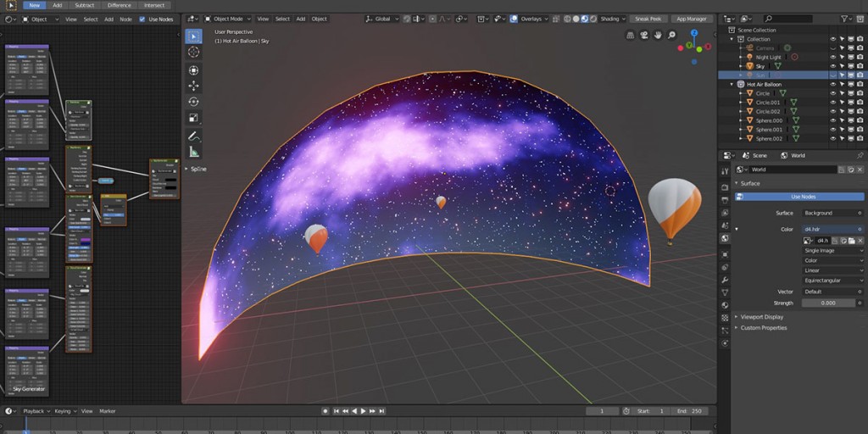Choose the Scale tool

pos(194,118)
